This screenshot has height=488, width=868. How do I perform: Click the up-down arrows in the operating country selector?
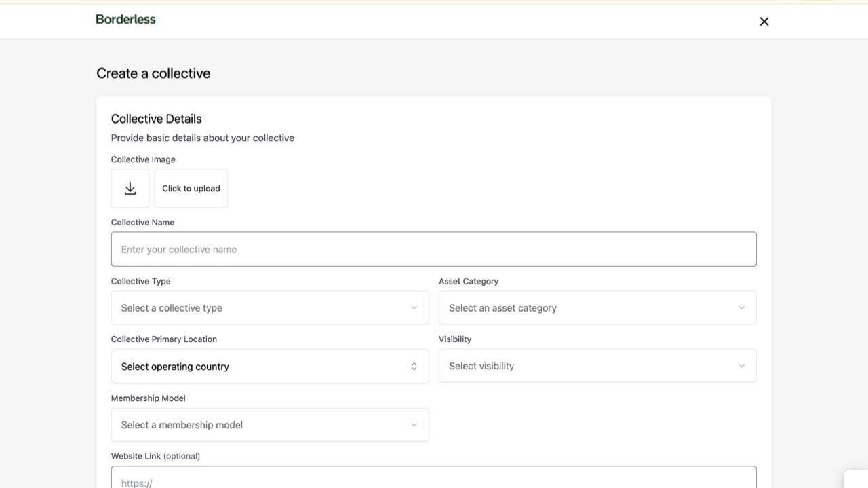414,367
